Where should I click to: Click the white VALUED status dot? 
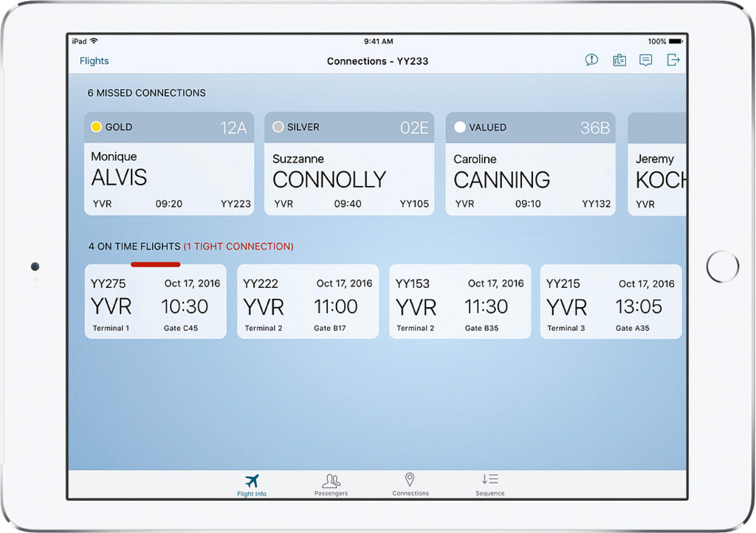pyautogui.click(x=459, y=127)
